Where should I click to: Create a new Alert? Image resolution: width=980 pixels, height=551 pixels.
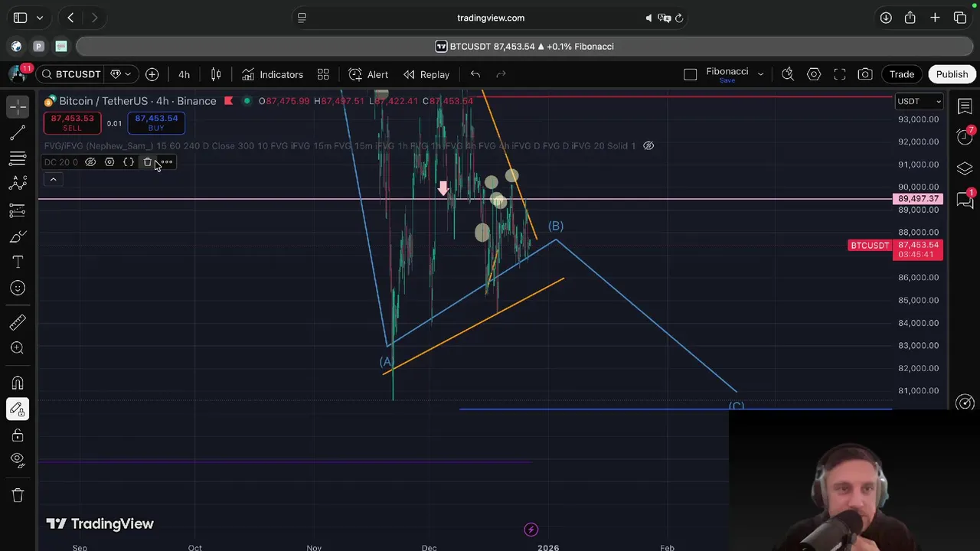[x=368, y=74]
